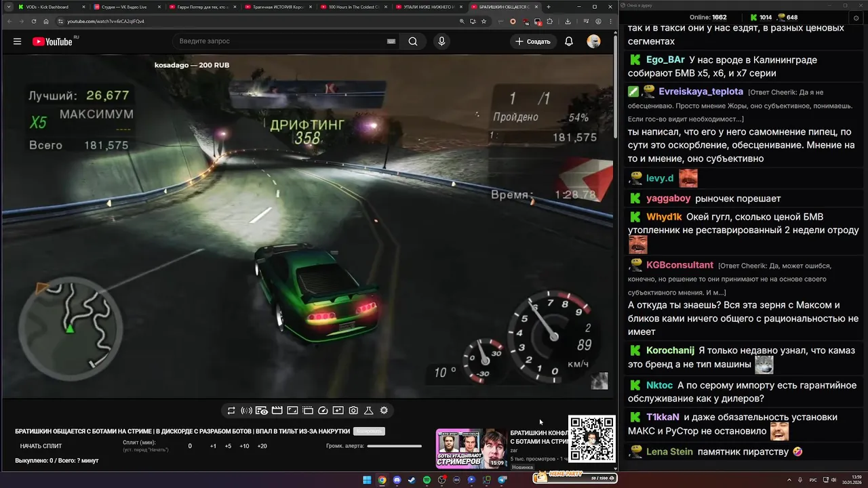Viewport: 868px width, 488px height.
Task: Click the YouTube search magnifier button
Action: pyautogui.click(x=413, y=41)
